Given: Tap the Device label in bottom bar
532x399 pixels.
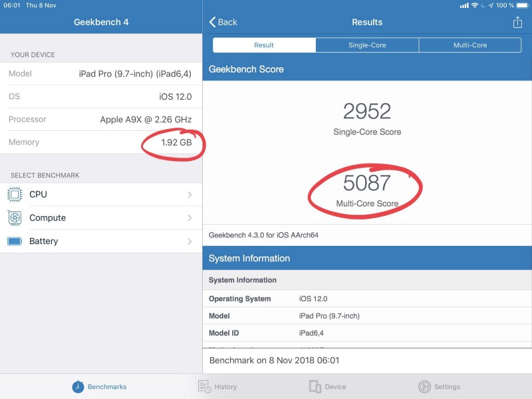Looking at the screenshot, I should click(335, 387).
